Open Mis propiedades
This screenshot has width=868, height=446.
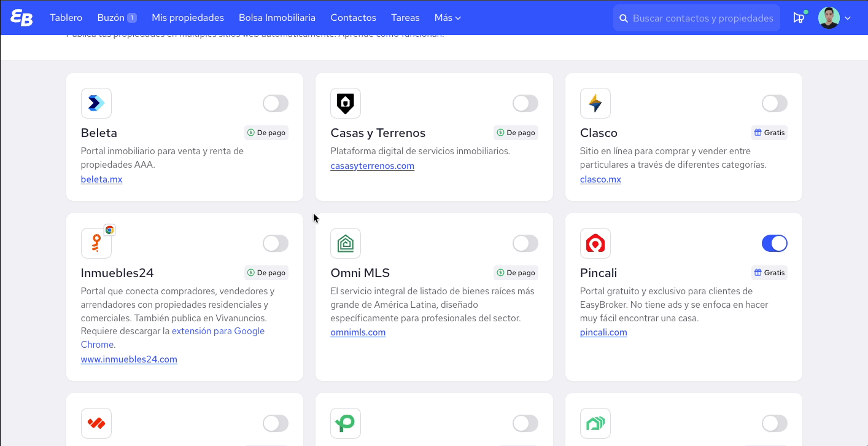point(188,18)
